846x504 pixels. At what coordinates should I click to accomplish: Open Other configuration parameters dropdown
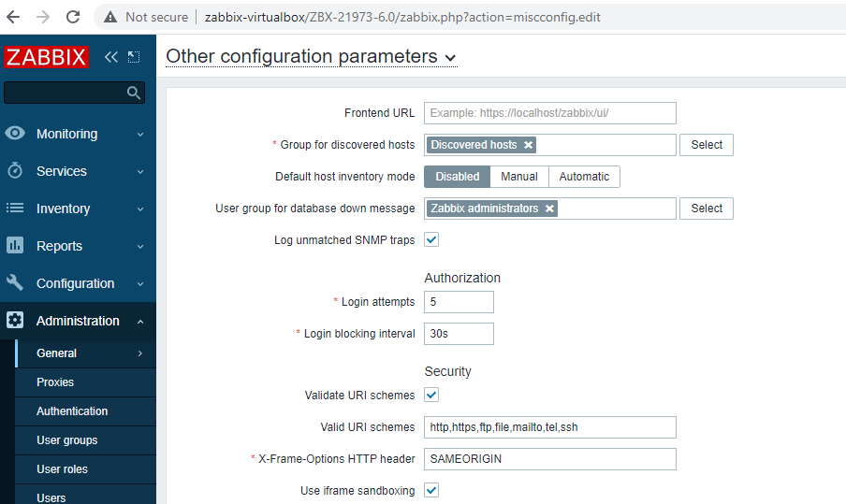click(312, 57)
